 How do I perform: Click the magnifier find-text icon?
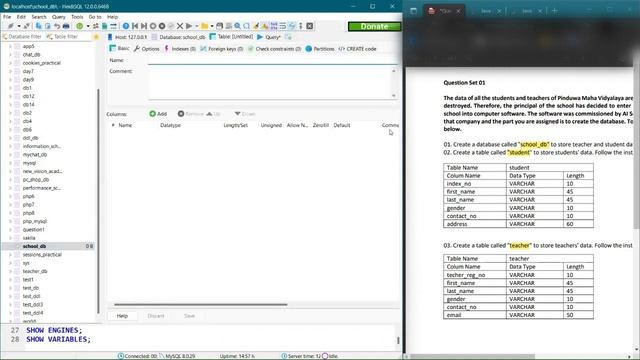click(x=237, y=26)
